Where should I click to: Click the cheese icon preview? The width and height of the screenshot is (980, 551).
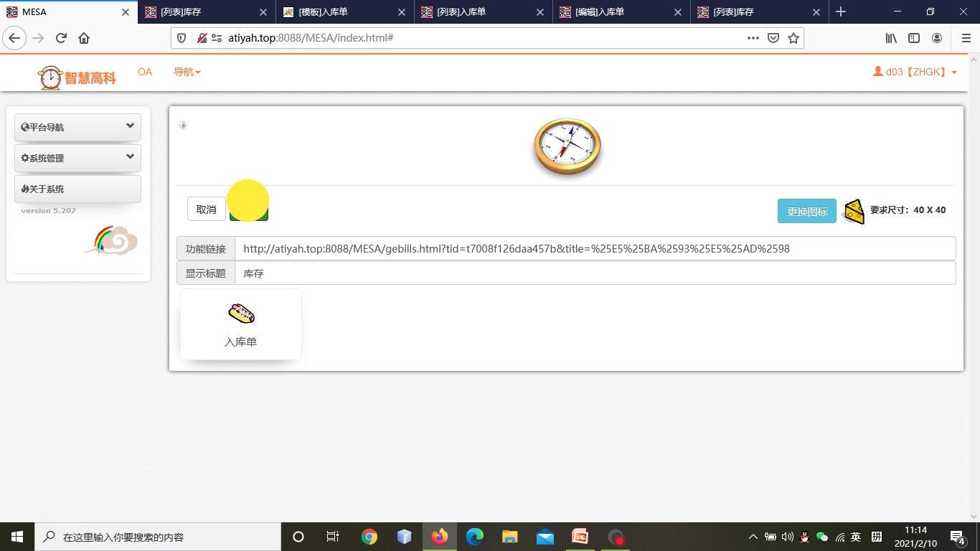click(x=853, y=211)
